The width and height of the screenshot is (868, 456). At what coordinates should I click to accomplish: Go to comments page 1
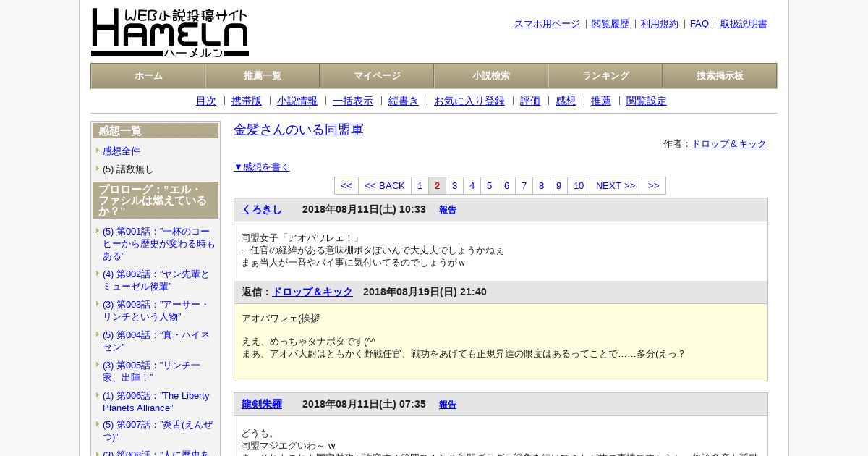pyautogui.click(x=420, y=185)
